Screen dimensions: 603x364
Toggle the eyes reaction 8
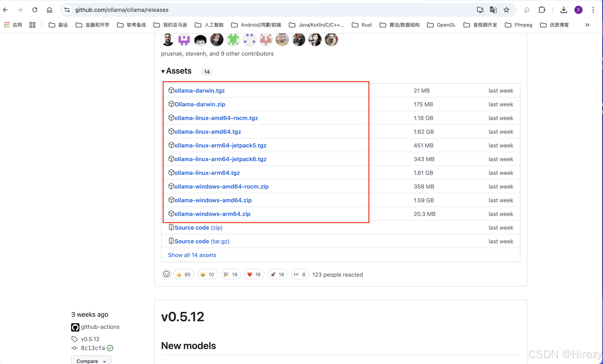(300, 274)
